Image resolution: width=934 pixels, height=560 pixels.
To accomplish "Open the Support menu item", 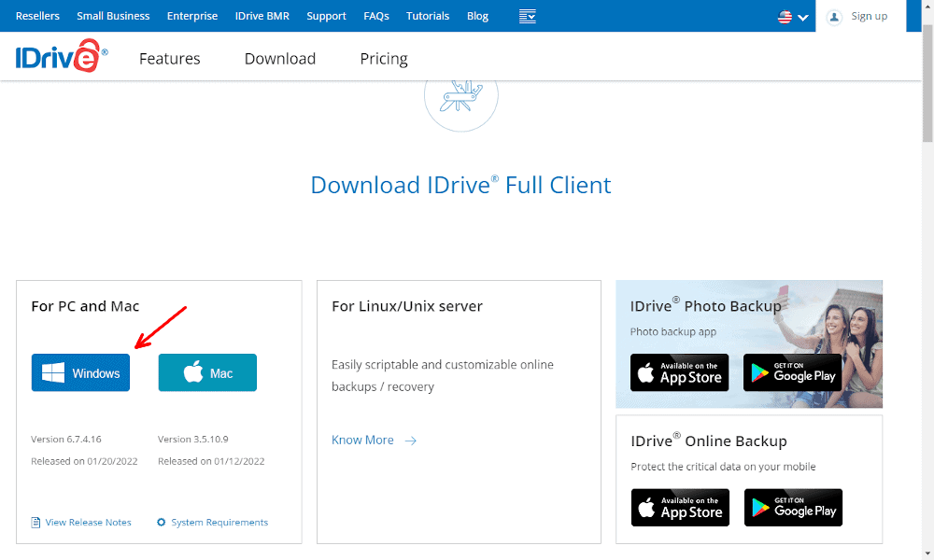I will coord(326,16).
